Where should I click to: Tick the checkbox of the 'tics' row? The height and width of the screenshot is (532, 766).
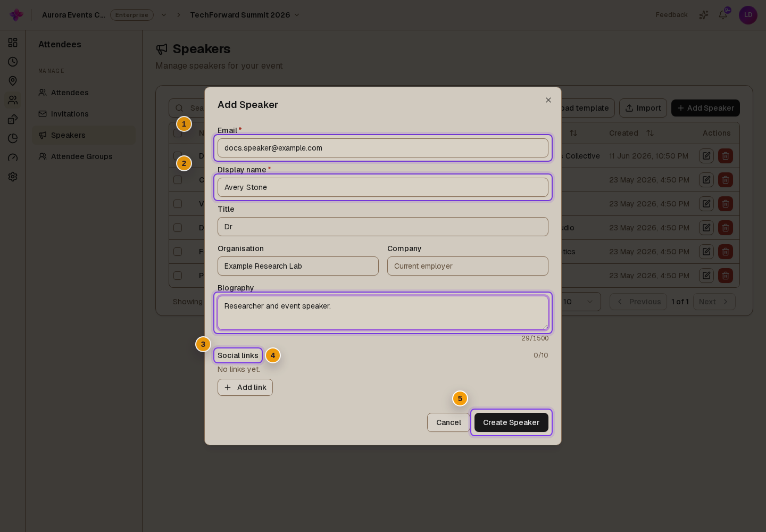coord(178,252)
